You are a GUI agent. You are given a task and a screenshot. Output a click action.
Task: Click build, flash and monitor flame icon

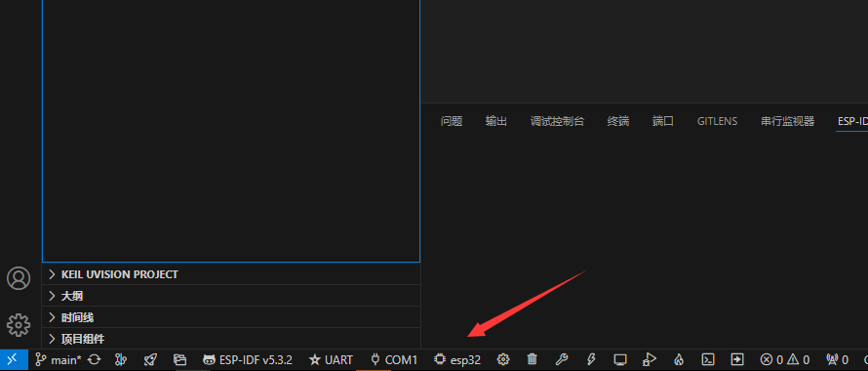pos(679,360)
